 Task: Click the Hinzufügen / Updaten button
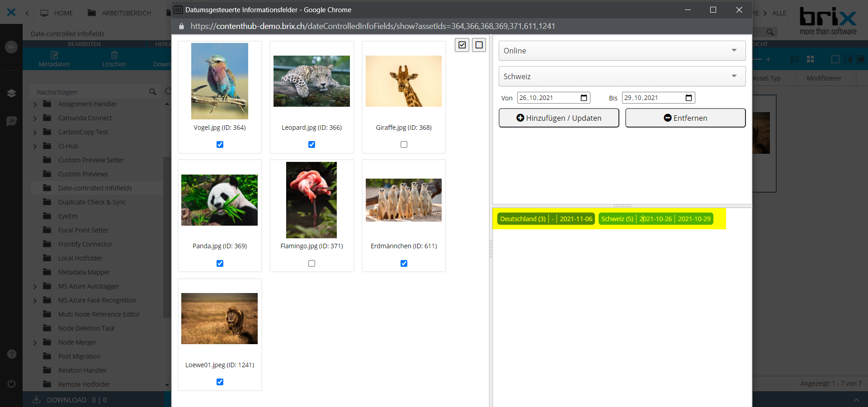tap(559, 118)
